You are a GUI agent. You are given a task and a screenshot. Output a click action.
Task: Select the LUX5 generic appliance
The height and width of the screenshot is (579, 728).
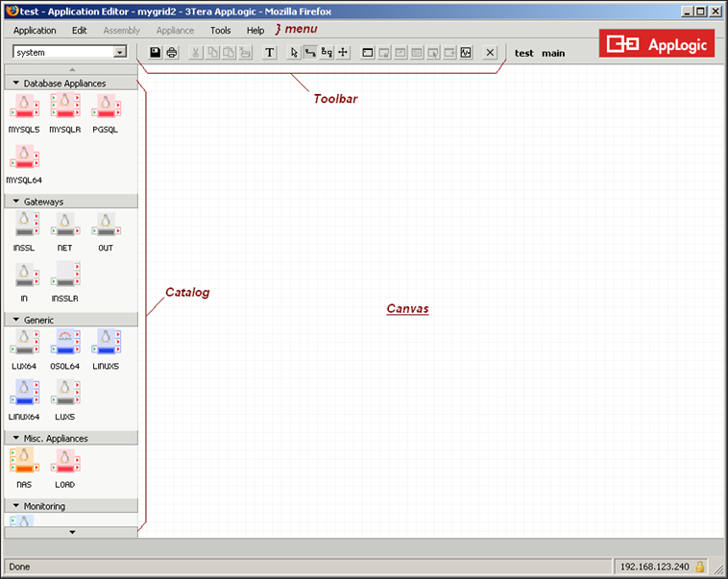point(65,393)
